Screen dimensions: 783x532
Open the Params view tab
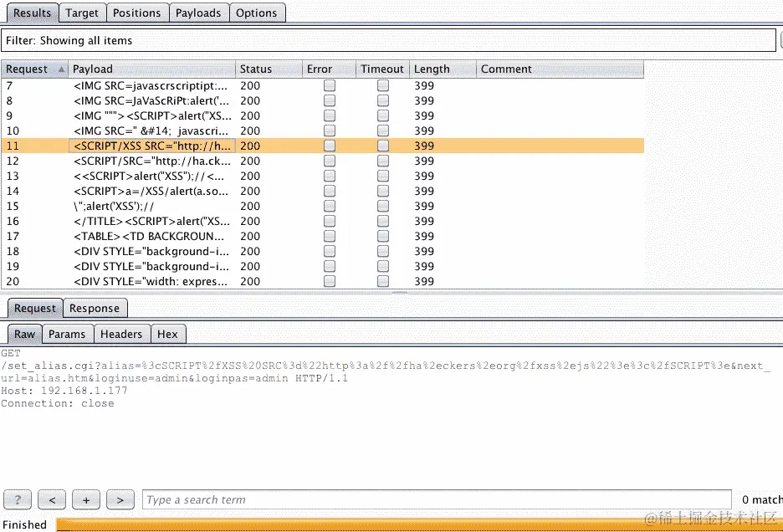67,335
